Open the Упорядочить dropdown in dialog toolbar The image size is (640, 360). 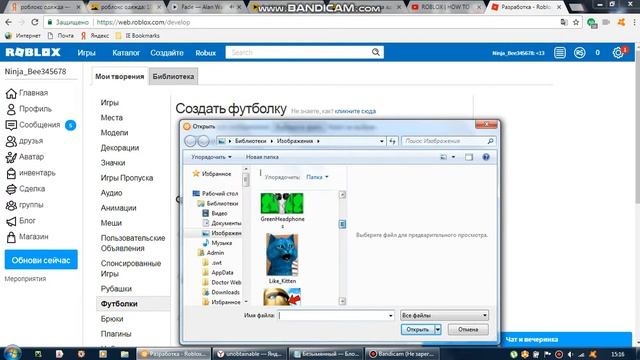211,157
